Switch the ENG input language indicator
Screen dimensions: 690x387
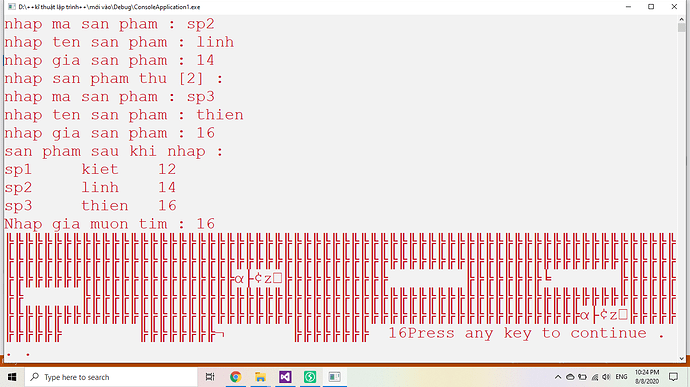pos(621,377)
